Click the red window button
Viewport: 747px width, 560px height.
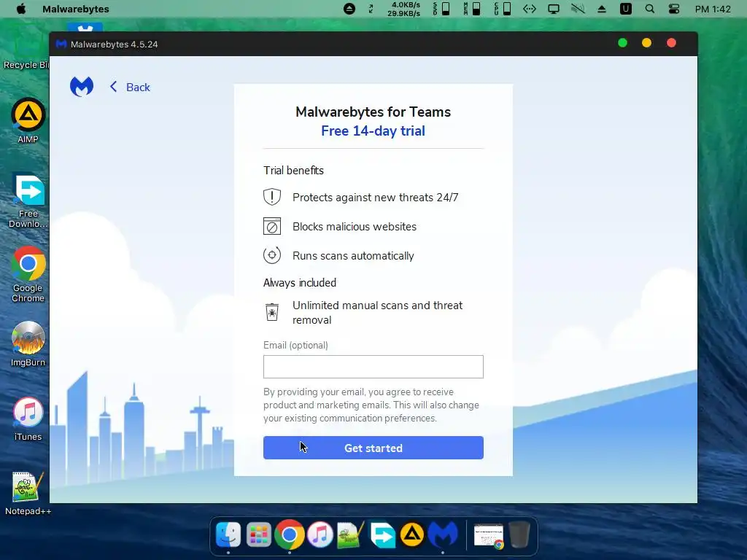coord(671,43)
